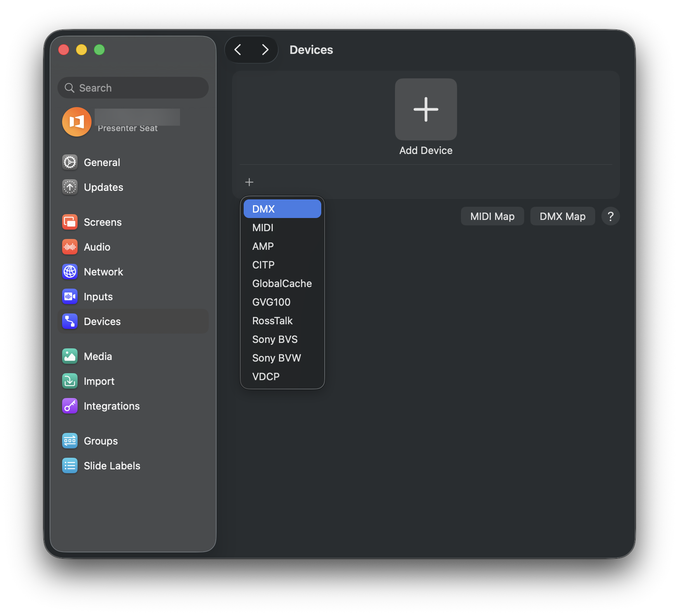This screenshot has width=679, height=616.
Task: Click the small plus below Add Device
Action: [249, 182]
